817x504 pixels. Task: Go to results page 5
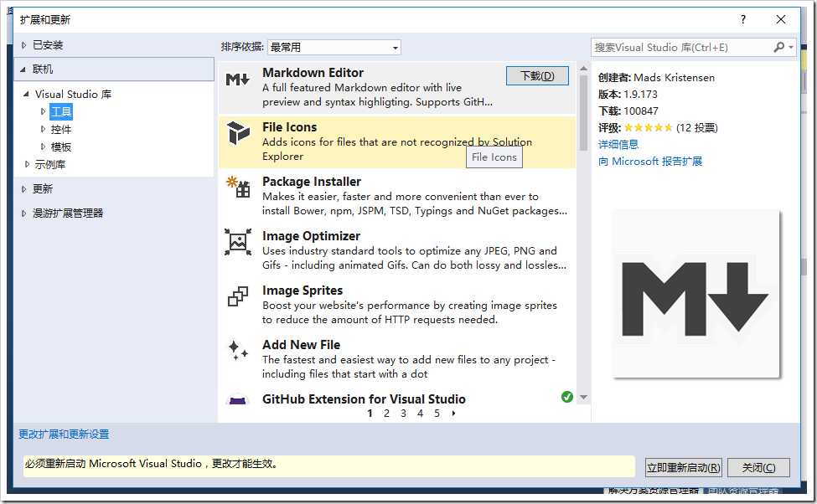(x=437, y=414)
